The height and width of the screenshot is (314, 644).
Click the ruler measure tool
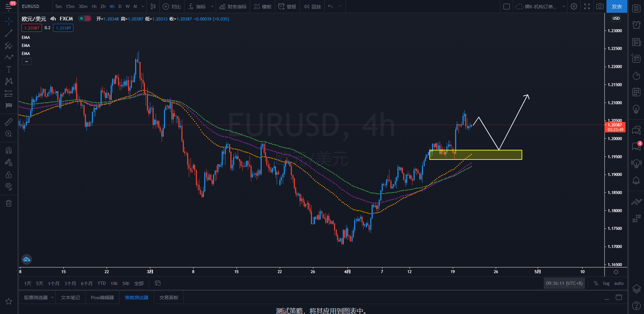pyautogui.click(x=9, y=122)
